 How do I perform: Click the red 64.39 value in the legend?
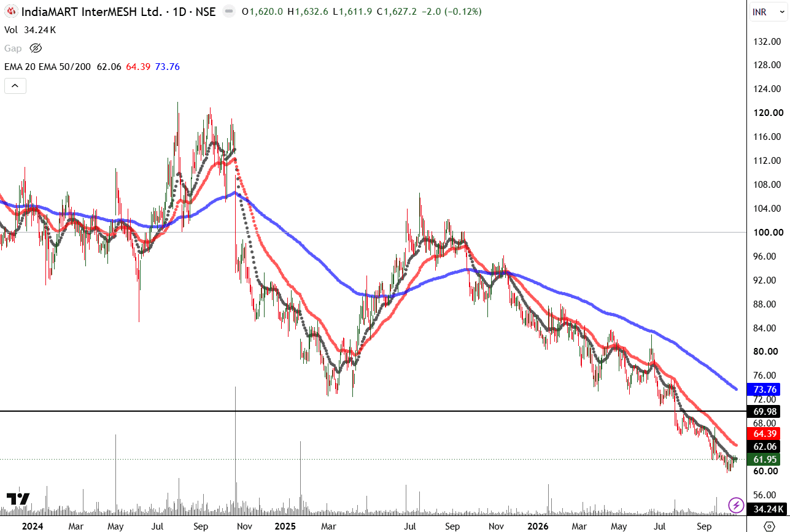(x=138, y=66)
